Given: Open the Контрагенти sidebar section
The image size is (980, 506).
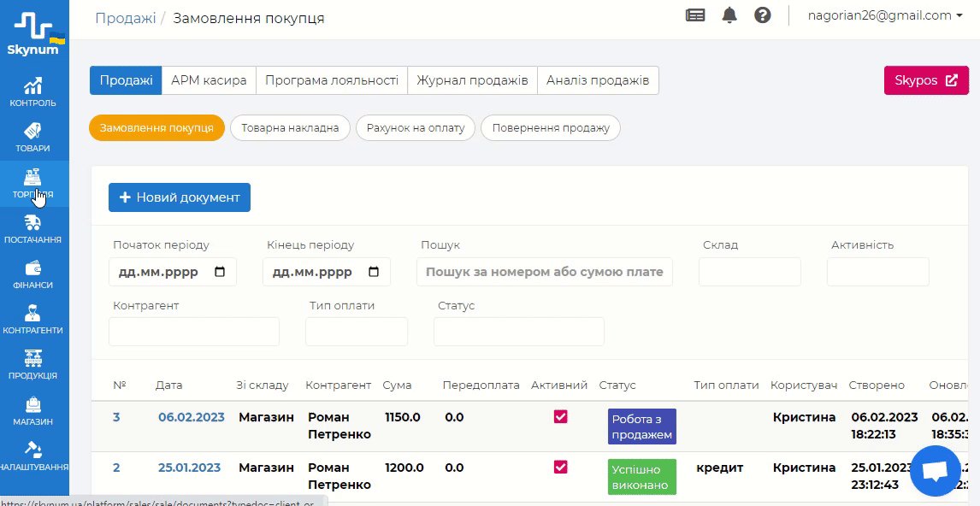Looking at the screenshot, I should coord(33,321).
